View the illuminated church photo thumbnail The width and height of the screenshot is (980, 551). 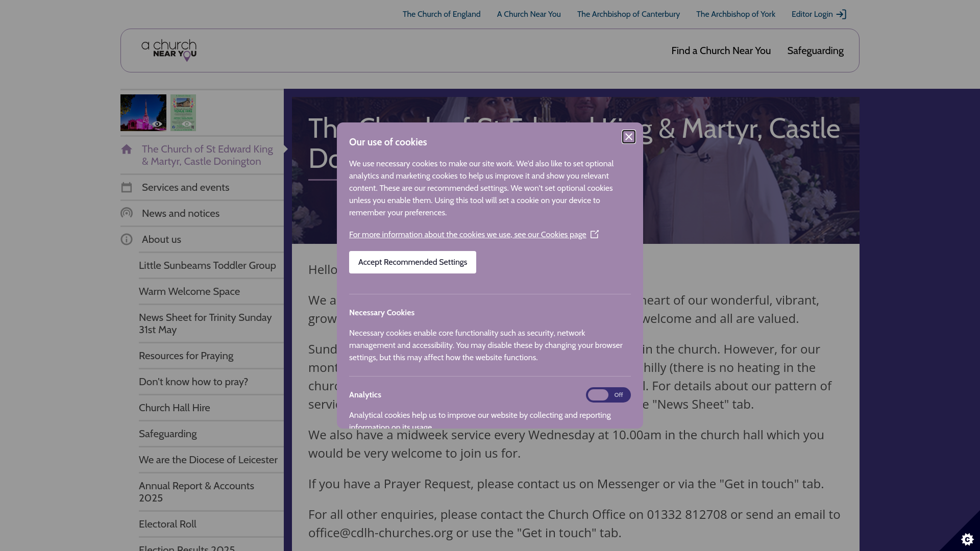pyautogui.click(x=143, y=113)
